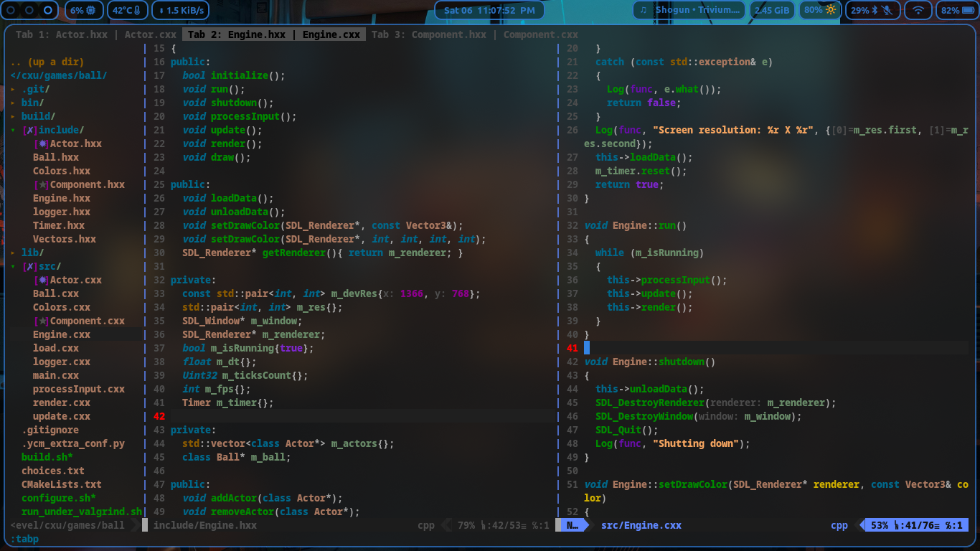This screenshot has width=980, height=551.
Task: Switch to Tab 1: Actor.hxx | Actor.cxx
Action: tap(96, 34)
